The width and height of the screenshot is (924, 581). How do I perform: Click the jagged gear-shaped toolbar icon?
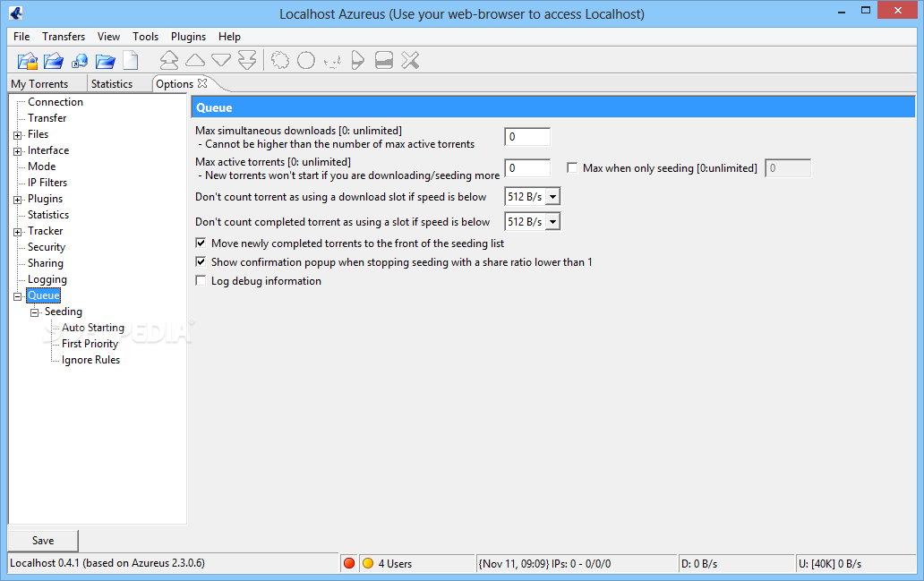[280, 60]
